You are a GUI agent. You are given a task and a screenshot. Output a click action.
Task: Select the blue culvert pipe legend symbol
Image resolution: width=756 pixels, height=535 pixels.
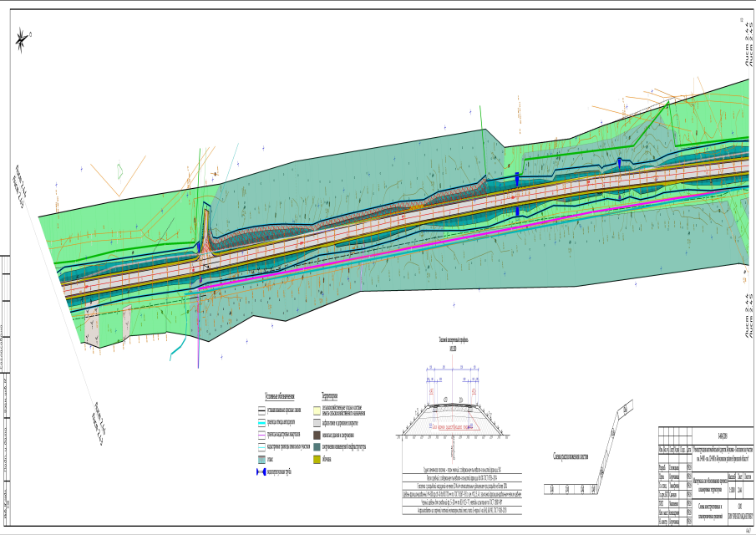(x=261, y=472)
